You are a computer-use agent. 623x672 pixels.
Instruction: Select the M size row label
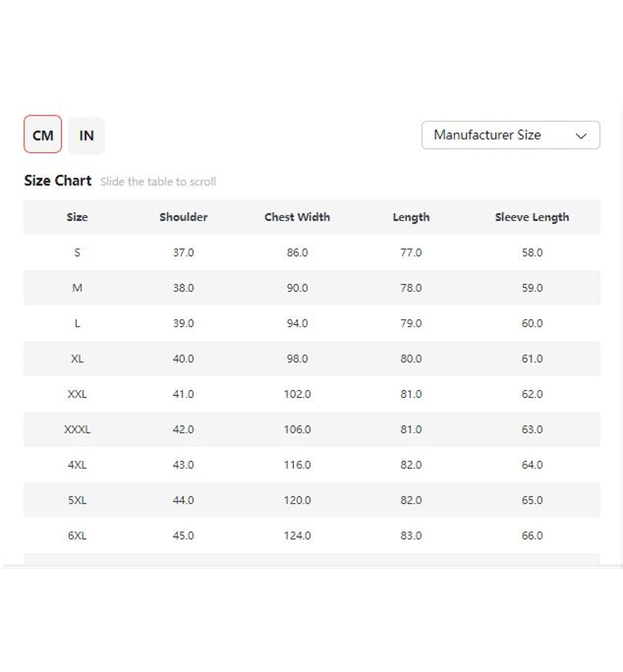tap(77, 288)
